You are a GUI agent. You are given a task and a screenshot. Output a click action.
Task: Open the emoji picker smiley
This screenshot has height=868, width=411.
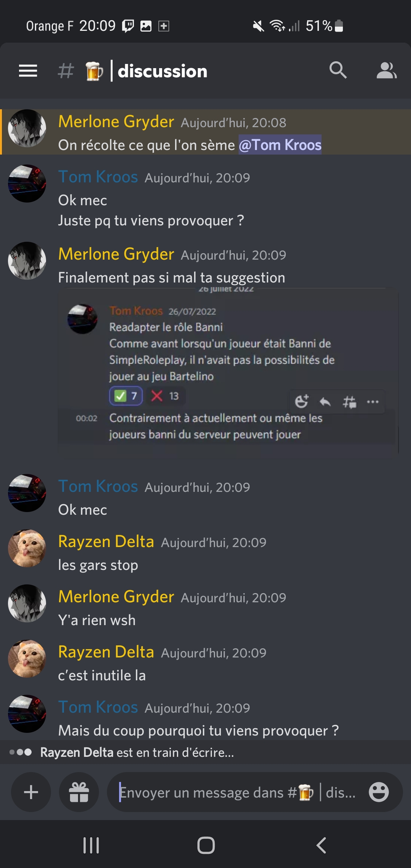(379, 792)
